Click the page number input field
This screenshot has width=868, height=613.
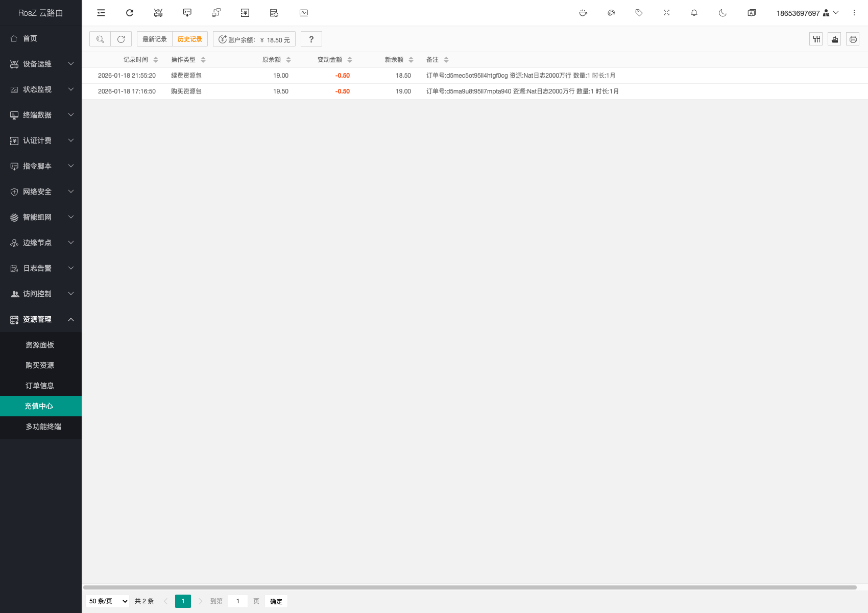238,601
